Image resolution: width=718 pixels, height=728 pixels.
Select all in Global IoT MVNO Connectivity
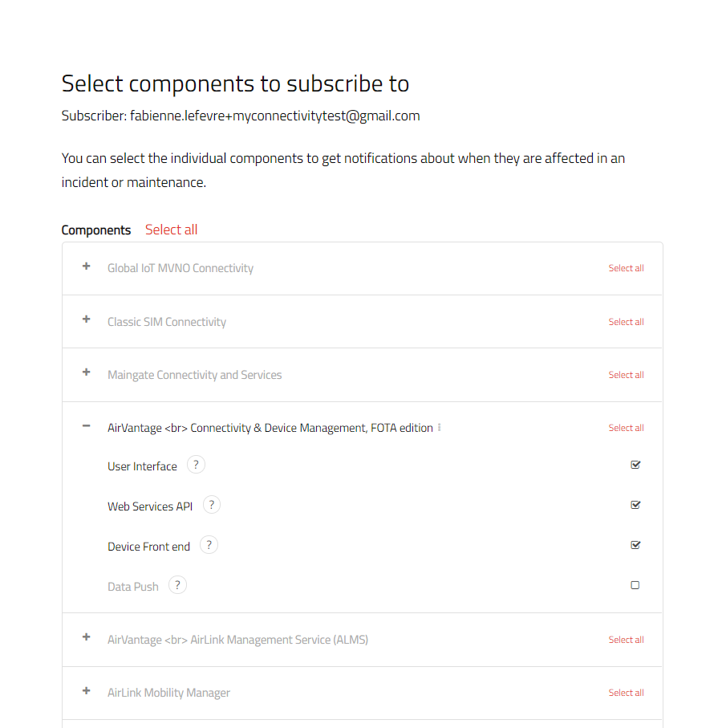coord(626,268)
